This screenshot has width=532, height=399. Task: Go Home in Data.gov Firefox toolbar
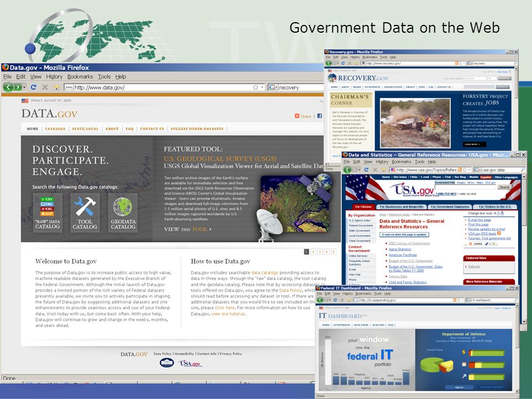coord(57,87)
